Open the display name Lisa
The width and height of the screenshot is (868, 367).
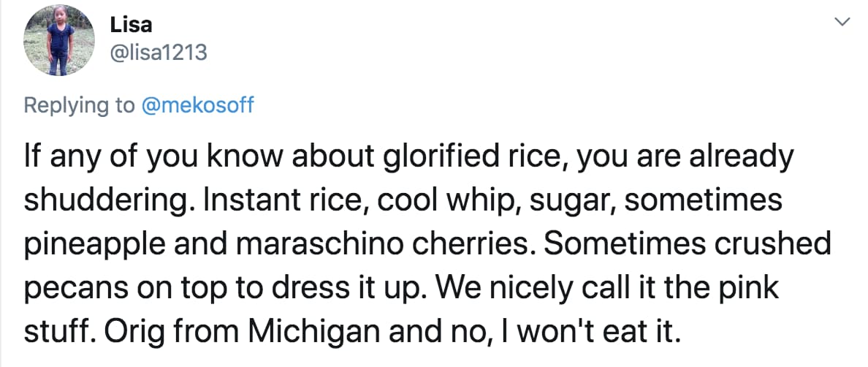(132, 25)
